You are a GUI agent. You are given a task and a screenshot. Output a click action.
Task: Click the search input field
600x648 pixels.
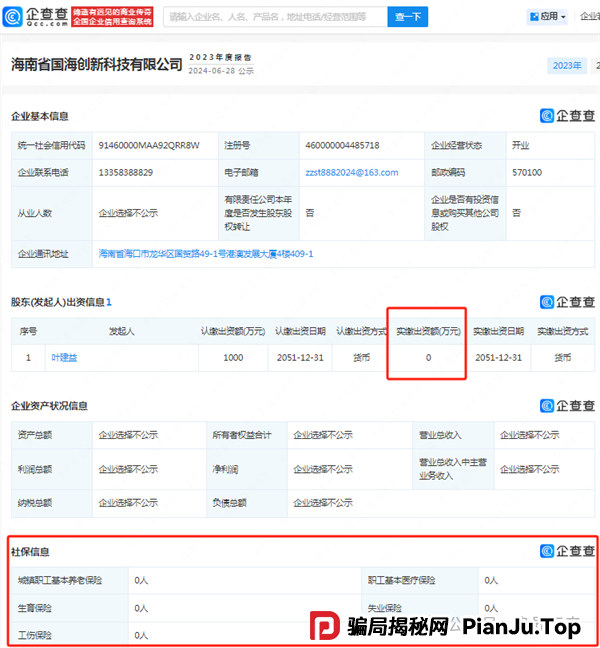point(275,17)
